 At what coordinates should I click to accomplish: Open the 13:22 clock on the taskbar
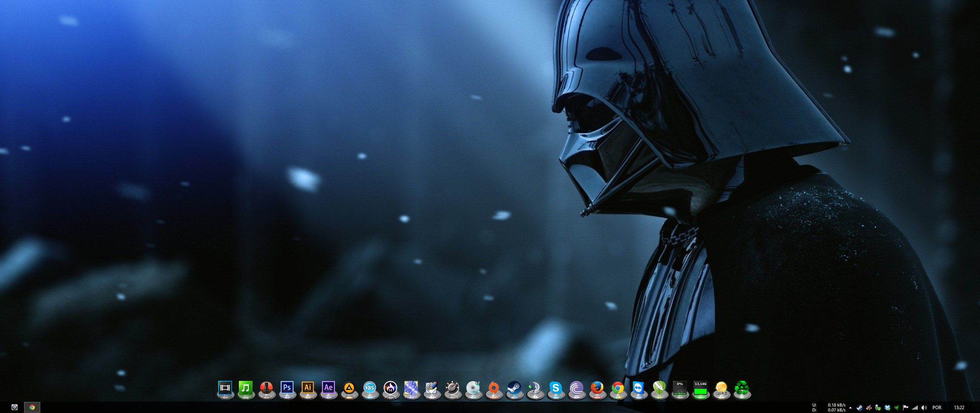tap(959, 408)
